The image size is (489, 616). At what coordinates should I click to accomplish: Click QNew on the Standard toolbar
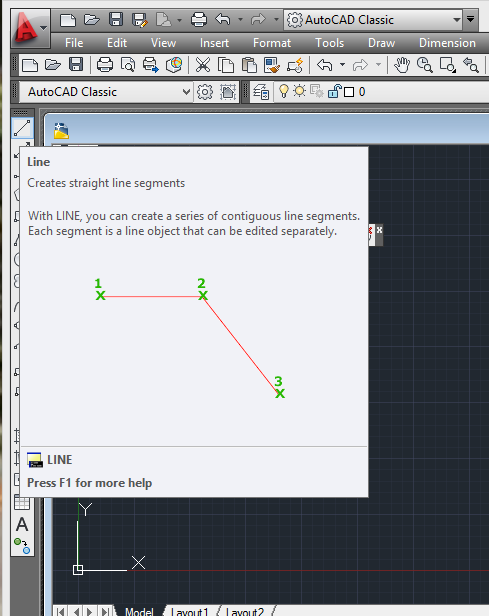pyautogui.click(x=30, y=65)
